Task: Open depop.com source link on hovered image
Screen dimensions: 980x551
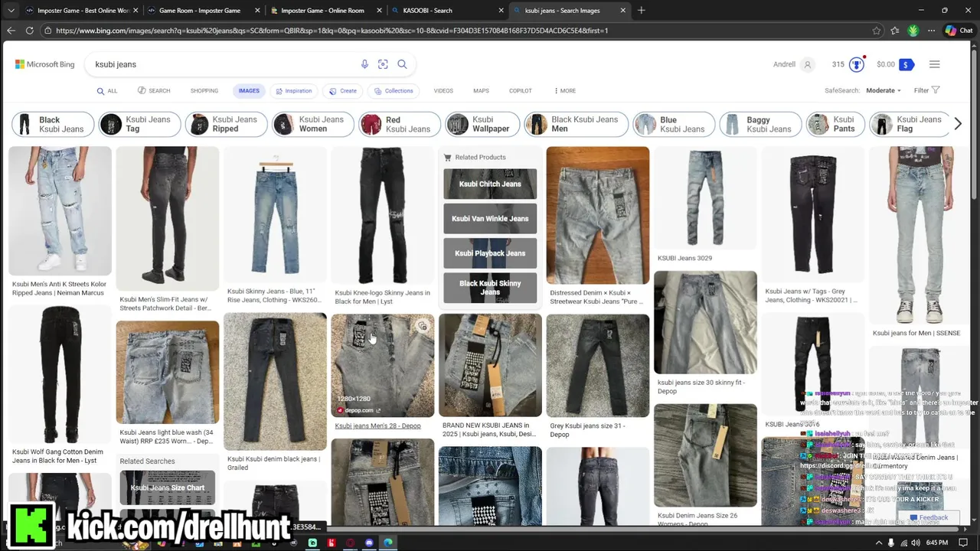Action: pyautogui.click(x=358, y=410)
